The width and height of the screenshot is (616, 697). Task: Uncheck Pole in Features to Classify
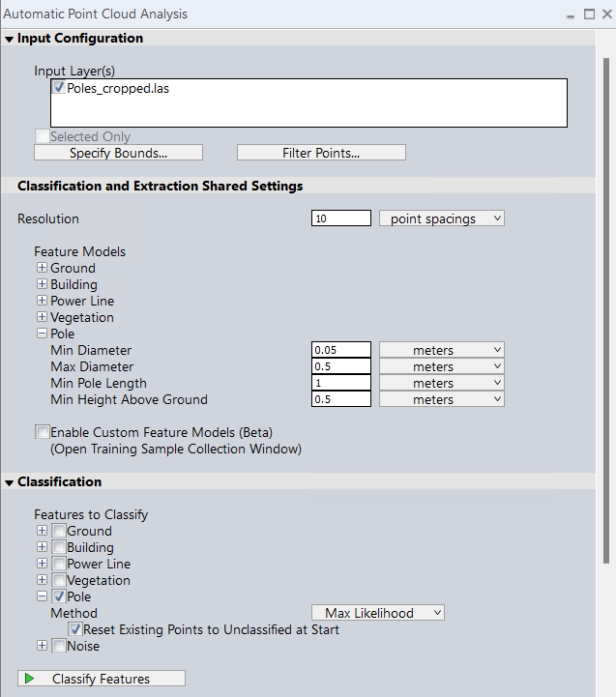pos(59,596)
